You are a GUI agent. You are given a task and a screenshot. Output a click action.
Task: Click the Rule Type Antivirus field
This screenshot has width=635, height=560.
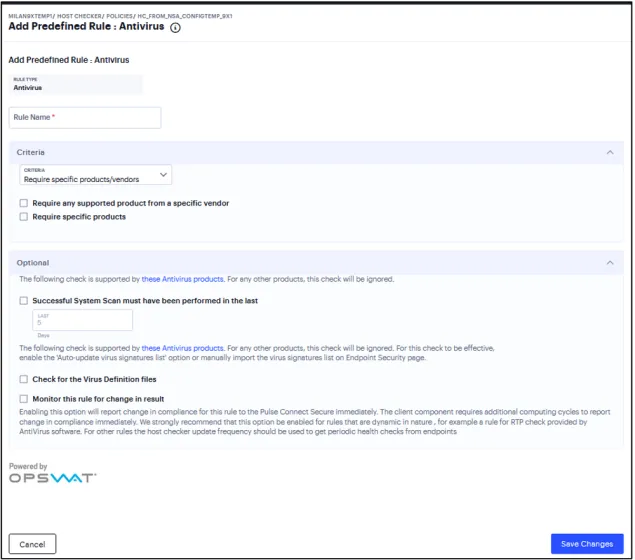pos(76,84)
